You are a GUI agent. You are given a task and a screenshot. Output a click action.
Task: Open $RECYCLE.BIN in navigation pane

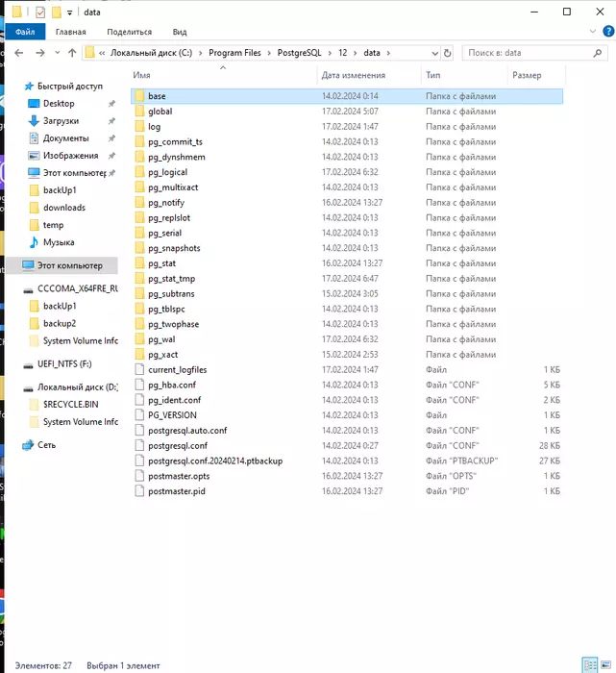[71, 405]
